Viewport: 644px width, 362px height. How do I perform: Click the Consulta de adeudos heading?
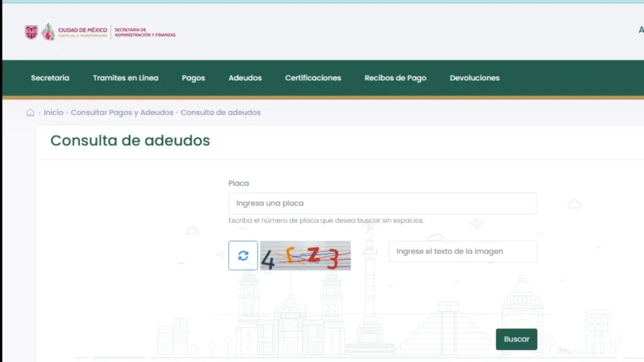[x=130, y=140]
